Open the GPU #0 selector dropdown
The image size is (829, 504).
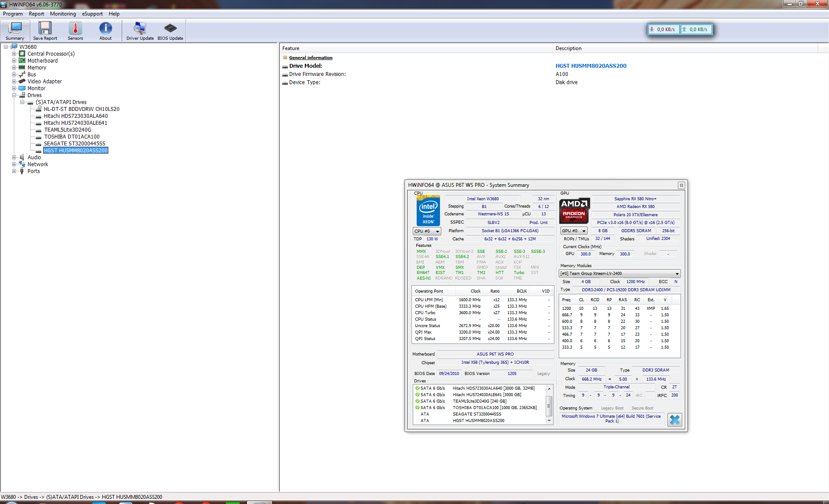click(574, 231)
